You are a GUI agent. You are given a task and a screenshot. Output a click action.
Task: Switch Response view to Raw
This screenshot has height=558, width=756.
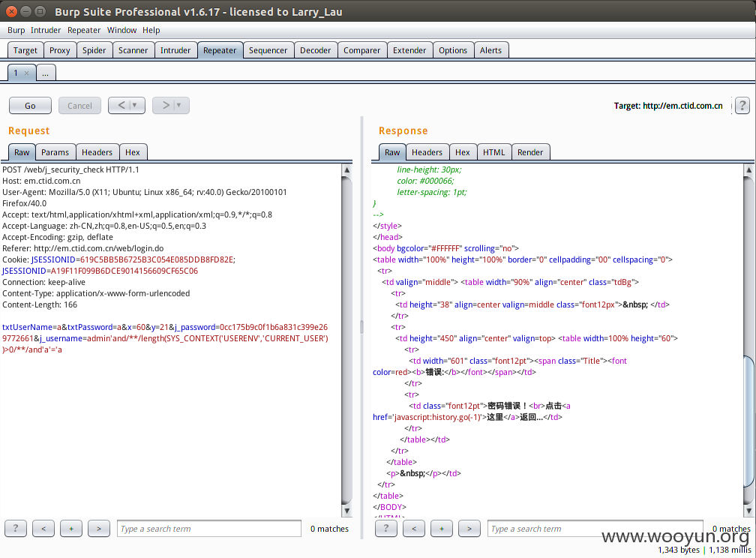click(x=392, y=152)
